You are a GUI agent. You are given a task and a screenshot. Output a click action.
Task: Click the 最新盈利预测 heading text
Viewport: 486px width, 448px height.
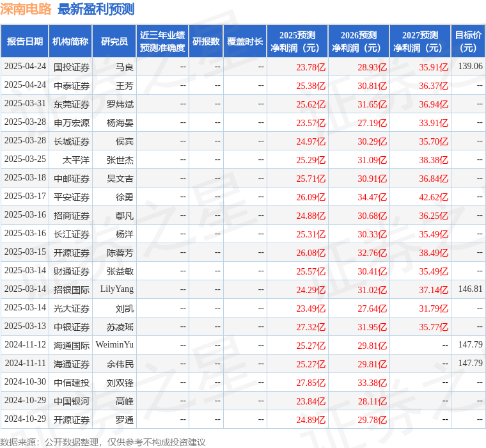[x=96, y=10]
